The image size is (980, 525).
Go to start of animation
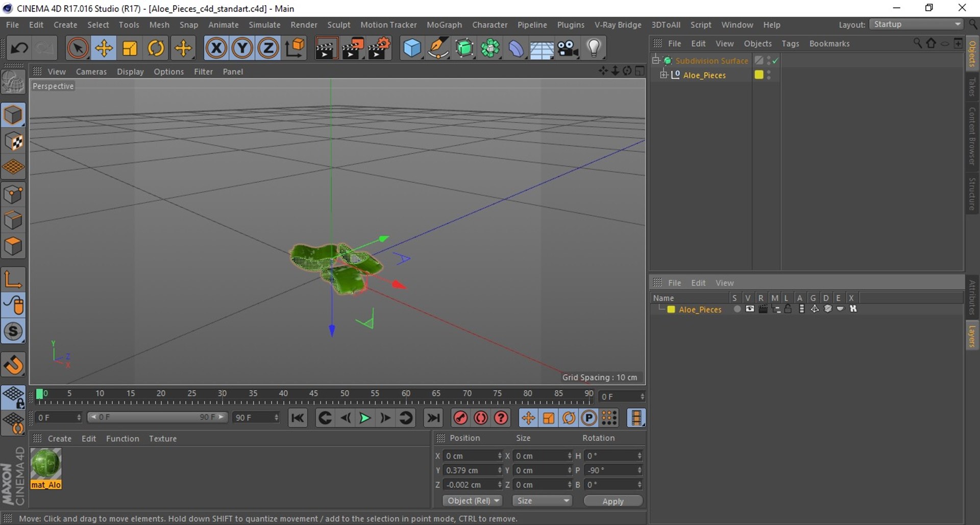(x=298, y=418)
